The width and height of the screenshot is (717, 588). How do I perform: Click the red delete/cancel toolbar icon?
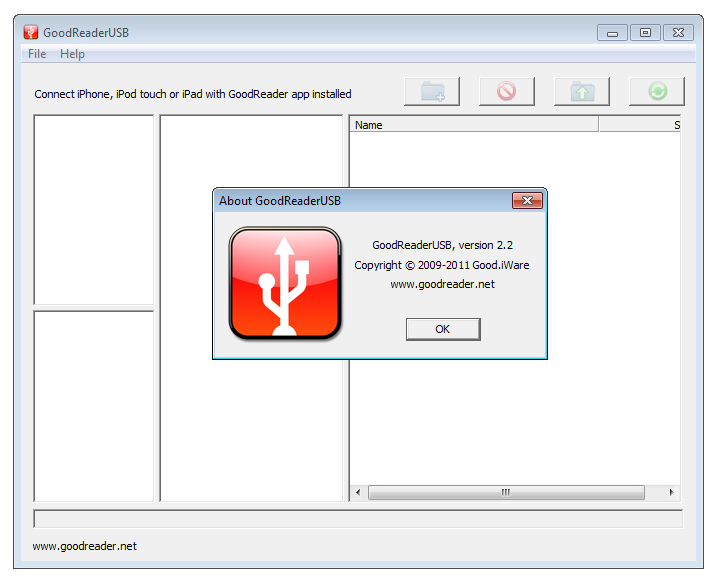(x=507, y=91)
